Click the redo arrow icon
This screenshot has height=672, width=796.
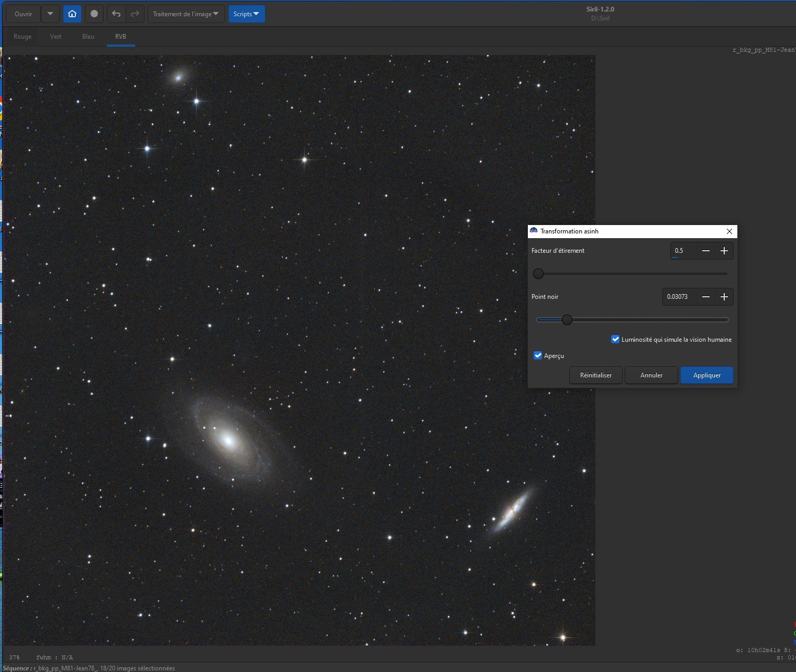(135, 14)
